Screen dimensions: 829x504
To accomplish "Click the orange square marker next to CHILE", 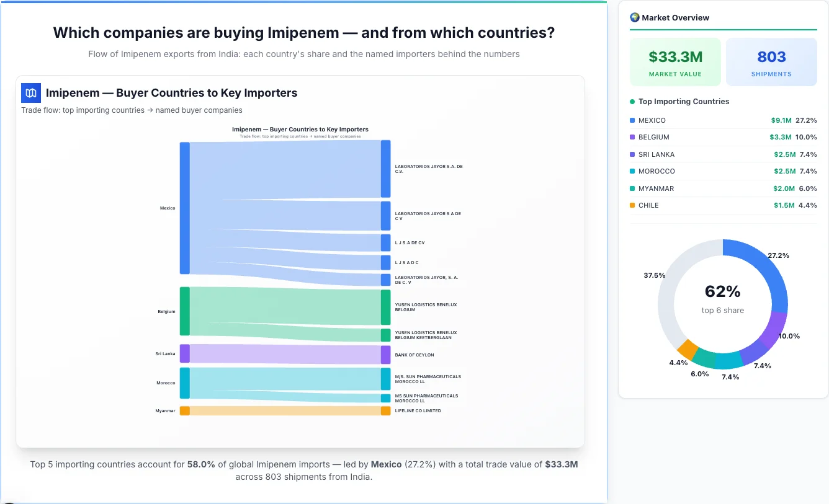I will coord(632,205).
